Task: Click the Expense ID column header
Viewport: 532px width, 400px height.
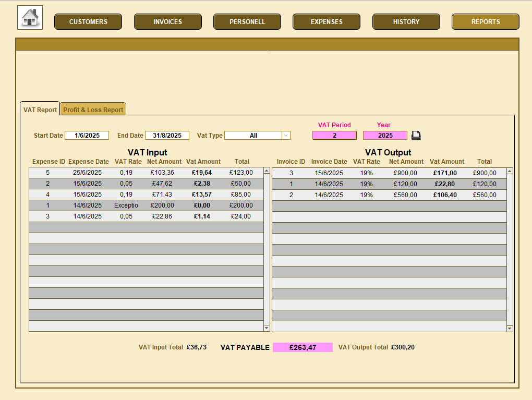Action: coord(49,162)
